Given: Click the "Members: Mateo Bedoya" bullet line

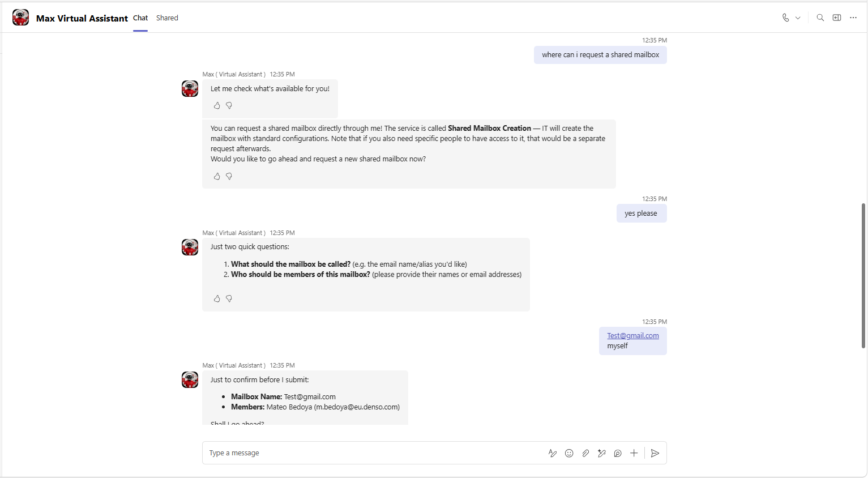Looking at the screenshot, I should [x=315, y=407].
